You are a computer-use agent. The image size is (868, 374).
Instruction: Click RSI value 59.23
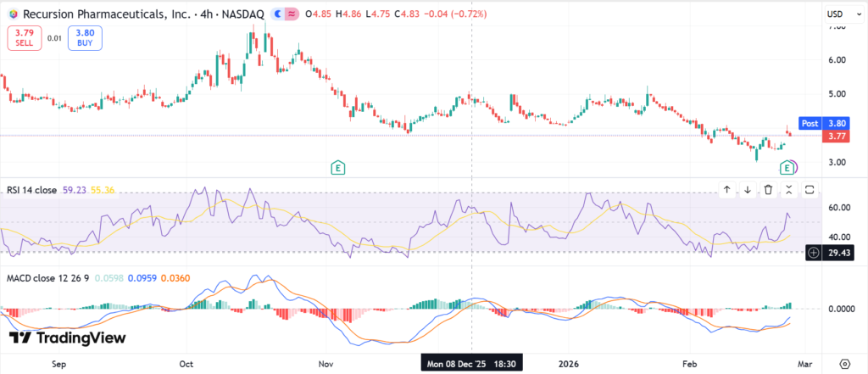click(x=73, y=190)
